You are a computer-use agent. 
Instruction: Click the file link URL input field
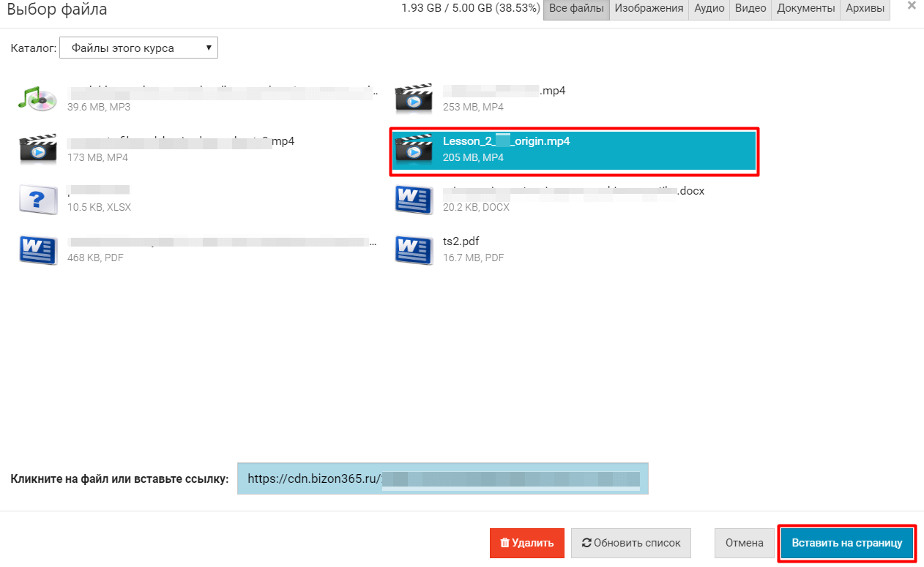pyautogui.click(x=442, y=479)
